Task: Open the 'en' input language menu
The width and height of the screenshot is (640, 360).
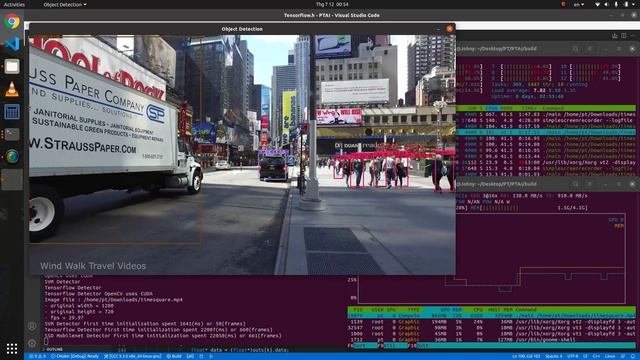Action: click(578, 4)
